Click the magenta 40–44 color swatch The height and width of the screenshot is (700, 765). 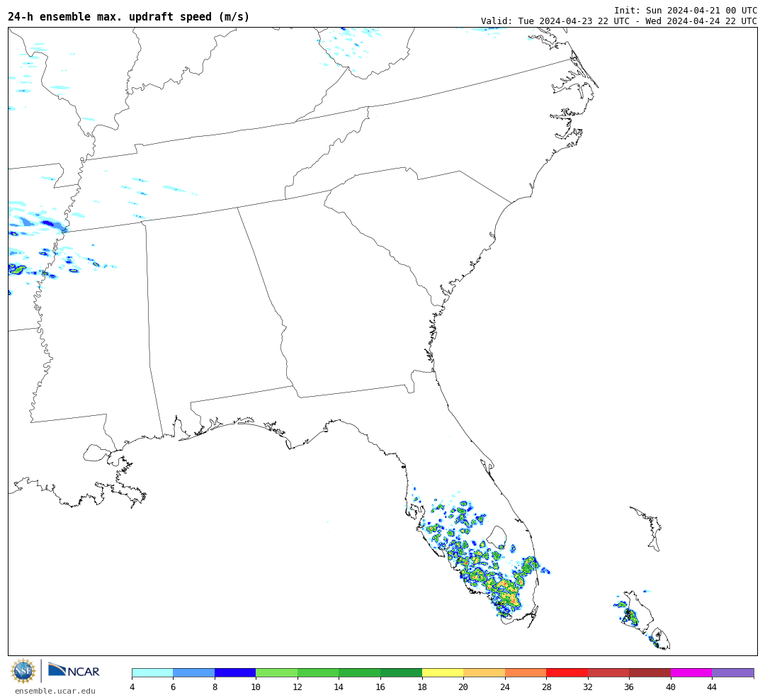691,672
